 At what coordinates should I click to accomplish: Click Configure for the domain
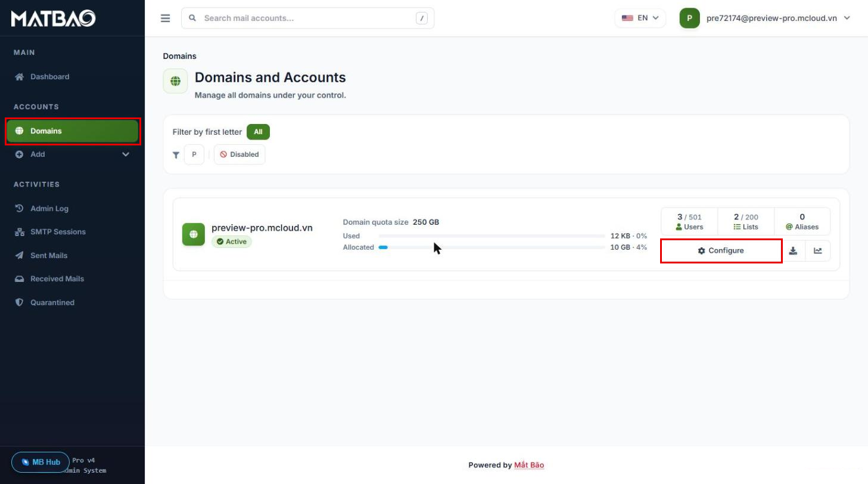721,251
